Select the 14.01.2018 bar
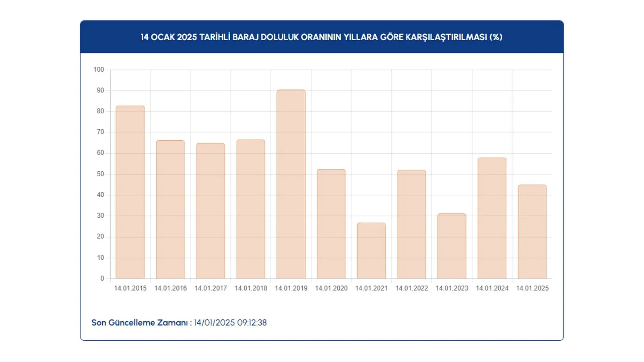Screen dimensions: 644x362 [251, 209]
